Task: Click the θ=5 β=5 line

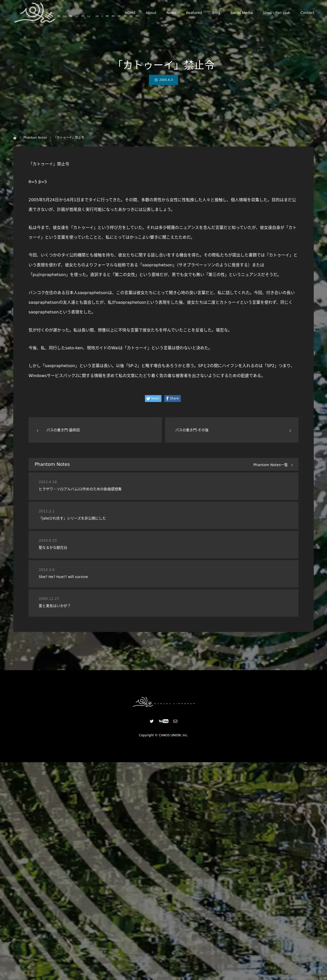Action: click(x=38, y=182)
